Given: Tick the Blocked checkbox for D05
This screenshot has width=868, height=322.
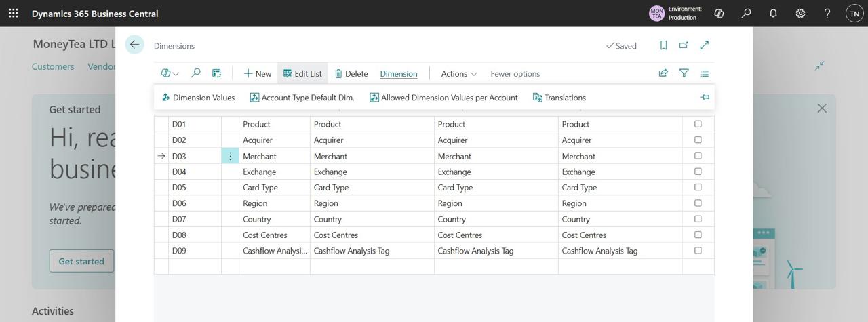Looking at the screenshot, I should click(x=698, y=187).
